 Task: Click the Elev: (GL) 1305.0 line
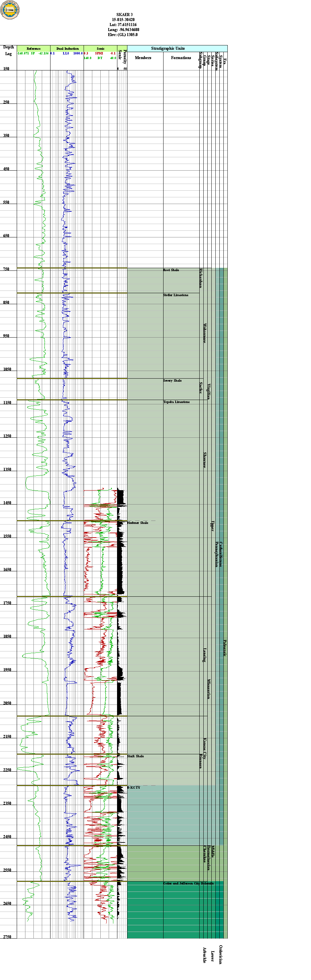coord(122,35)
